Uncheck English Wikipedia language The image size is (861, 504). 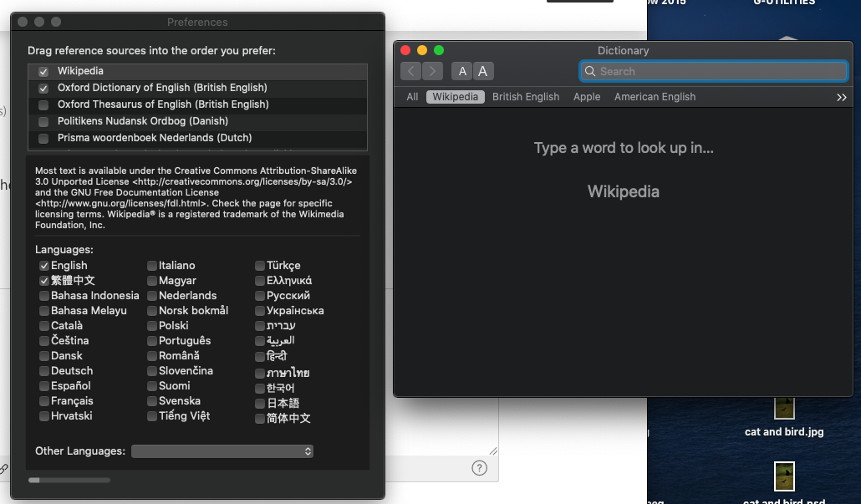[x=44, y=266]
